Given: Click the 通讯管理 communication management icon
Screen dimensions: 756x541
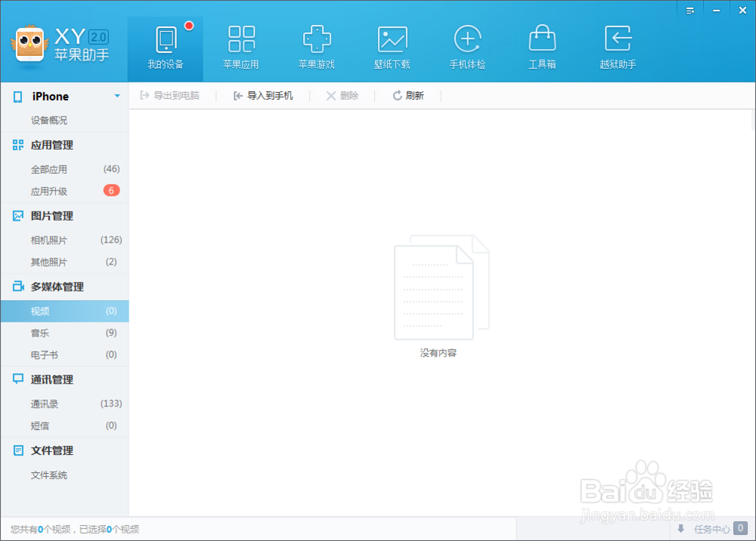Looking at the screenshot, I should pyautogui.click(x=17, y=379).
